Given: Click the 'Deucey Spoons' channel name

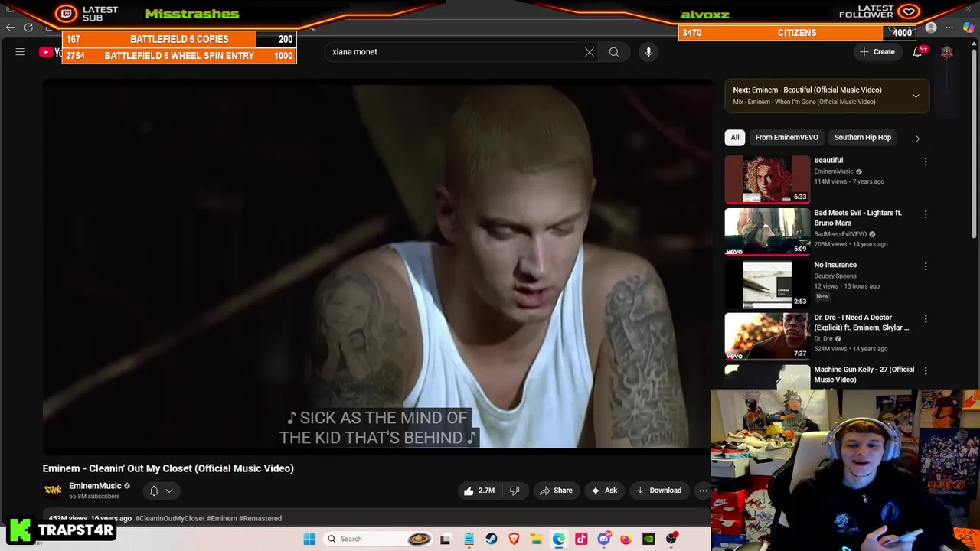Looking at the screenshot, I should pos(835,275).
